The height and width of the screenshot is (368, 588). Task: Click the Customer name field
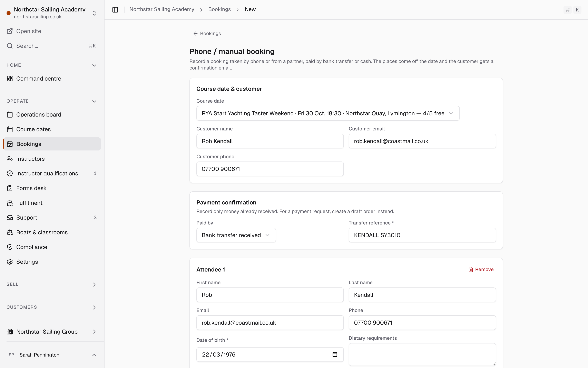tap(270, 141)
